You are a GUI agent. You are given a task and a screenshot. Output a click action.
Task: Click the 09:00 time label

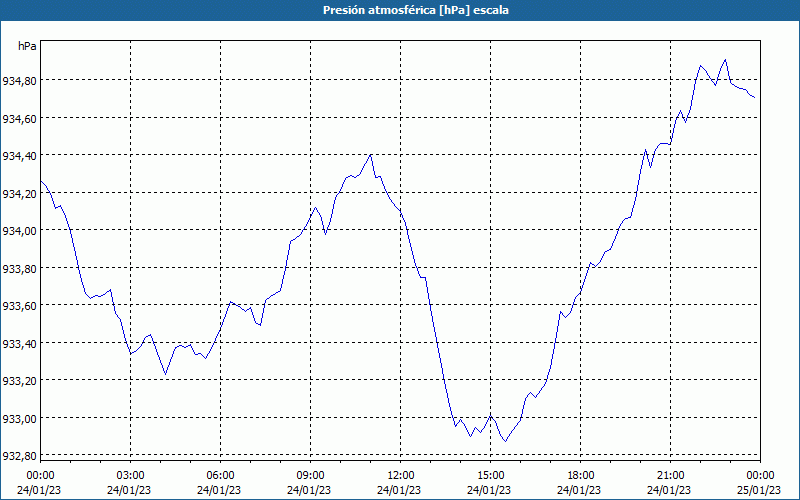310,476
